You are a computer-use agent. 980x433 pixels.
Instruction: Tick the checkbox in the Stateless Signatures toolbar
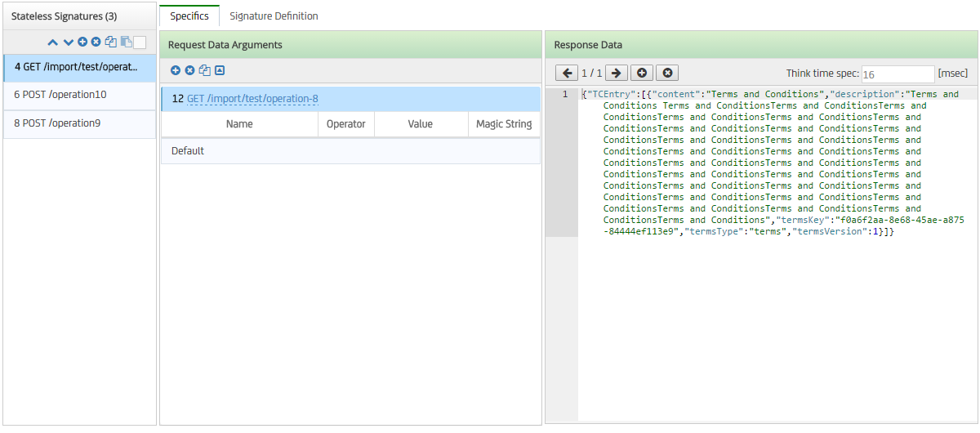coord(140,42)
